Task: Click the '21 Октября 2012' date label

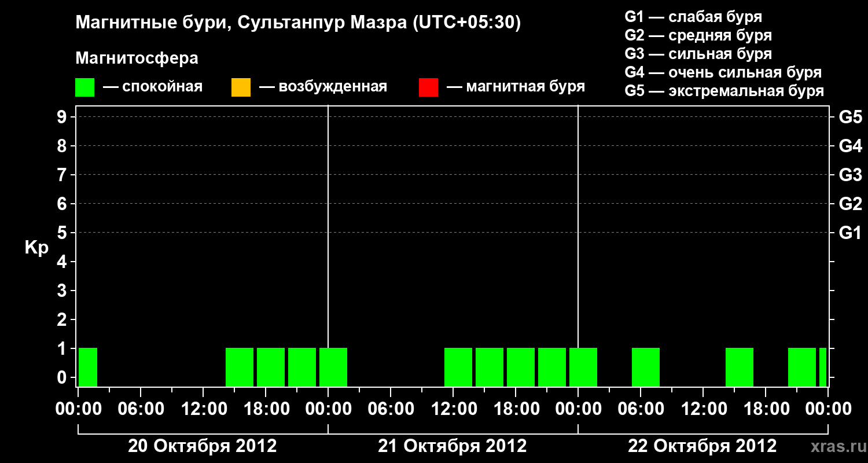Action: 453,446
